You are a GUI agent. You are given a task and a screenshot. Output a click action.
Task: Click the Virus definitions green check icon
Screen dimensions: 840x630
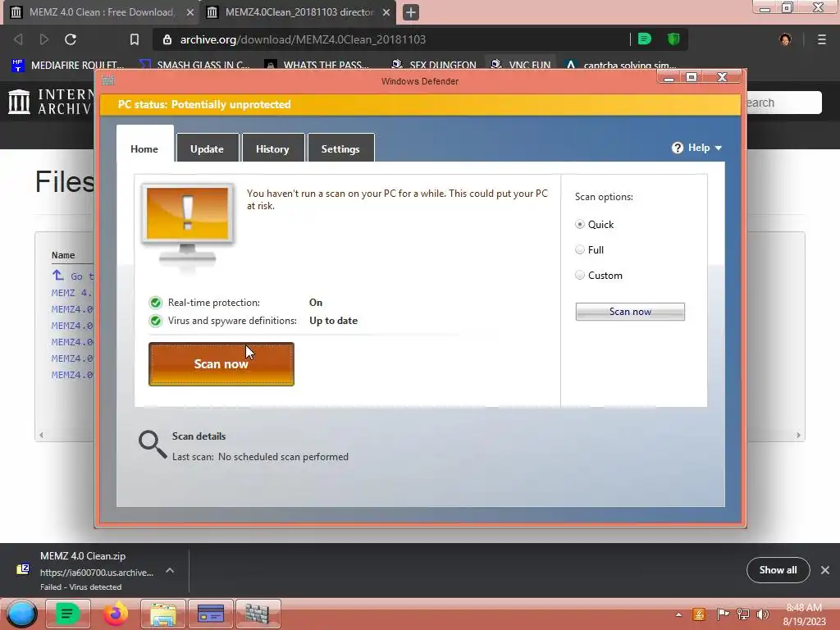pyautogui.click(x=155, y=321)
